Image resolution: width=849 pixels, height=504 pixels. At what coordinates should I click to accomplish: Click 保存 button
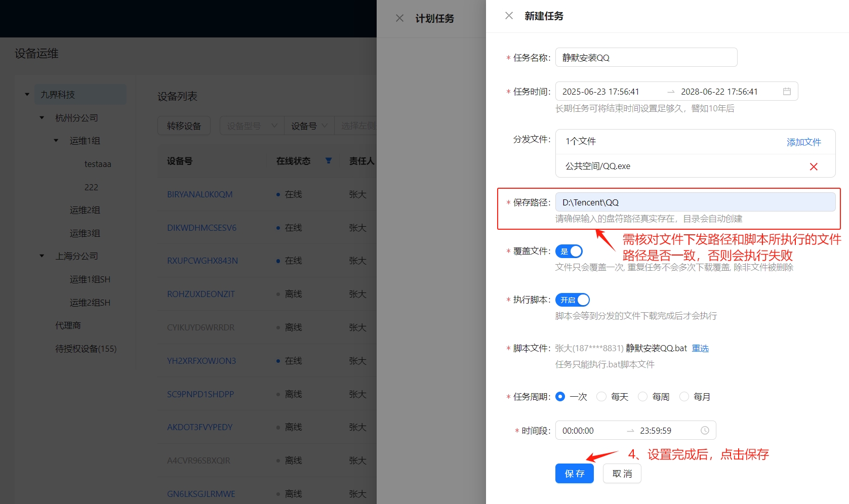click(x=575, y=474)
